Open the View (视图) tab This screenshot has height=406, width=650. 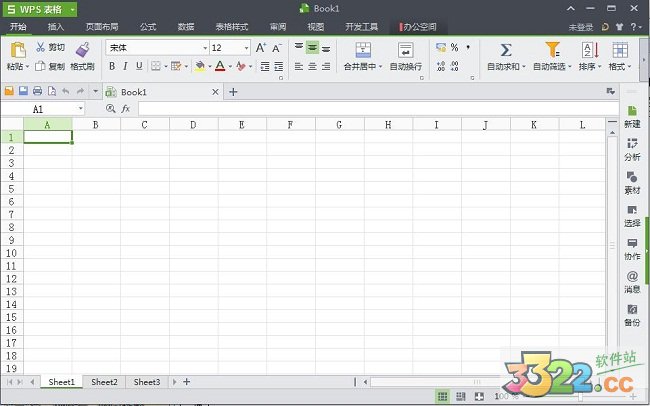(x=315, y=27)
